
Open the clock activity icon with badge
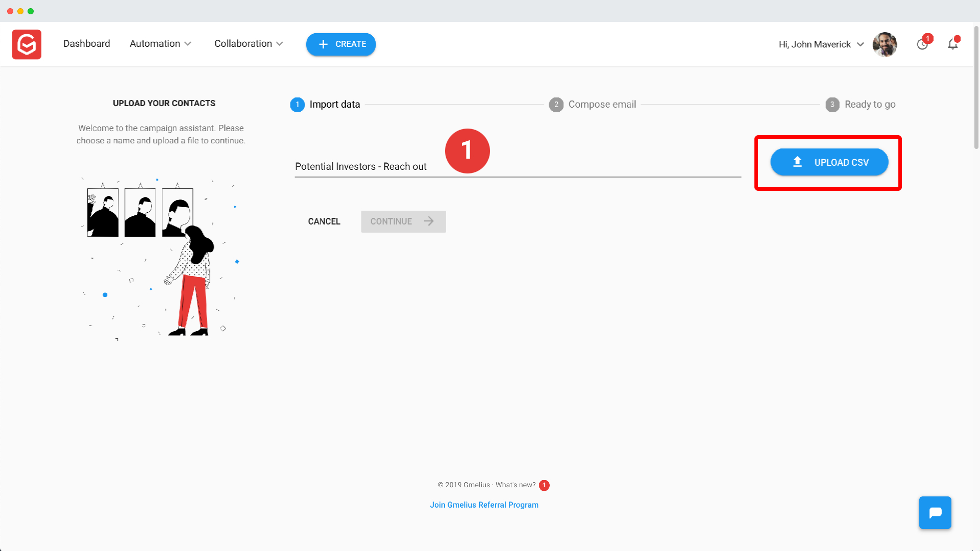coord(923,44)
